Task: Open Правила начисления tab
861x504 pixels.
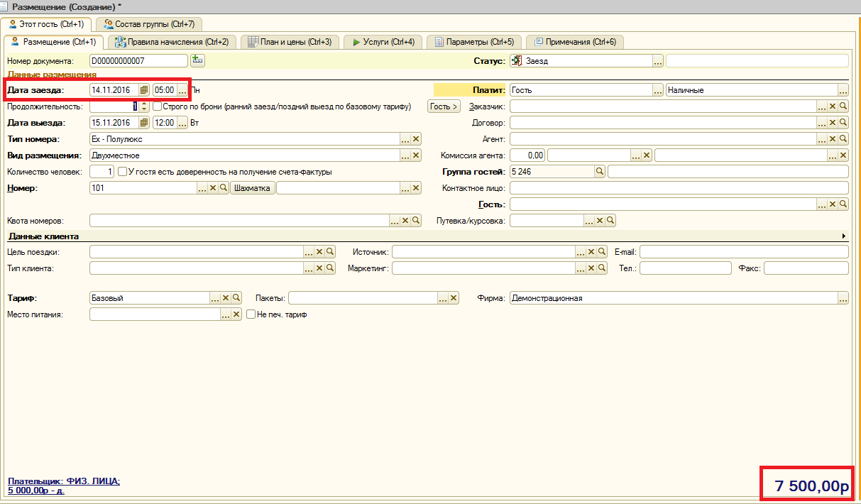Action: (172, 42)
